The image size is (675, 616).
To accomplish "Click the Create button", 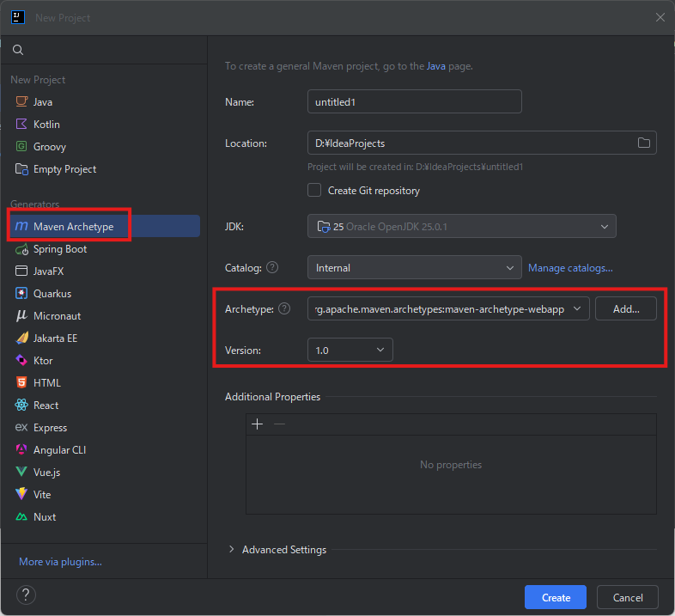I will (x=556, y=597).
